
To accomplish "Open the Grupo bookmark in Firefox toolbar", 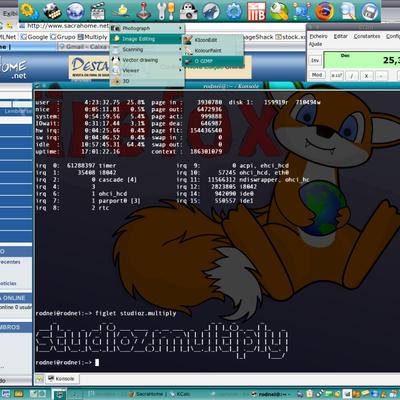I will [x=63, y=37].
